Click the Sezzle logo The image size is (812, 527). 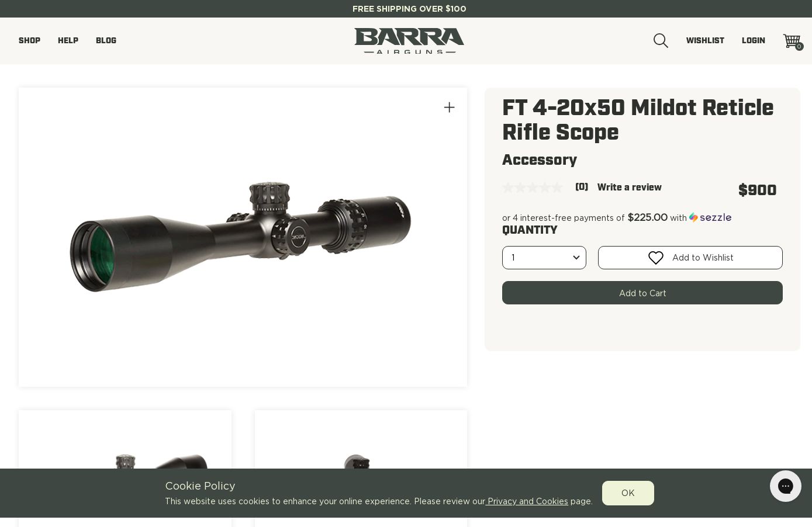point(710,217)
